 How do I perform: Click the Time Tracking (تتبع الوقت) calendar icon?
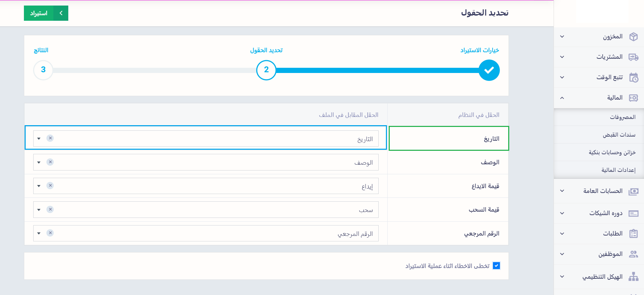click(633, 77)
